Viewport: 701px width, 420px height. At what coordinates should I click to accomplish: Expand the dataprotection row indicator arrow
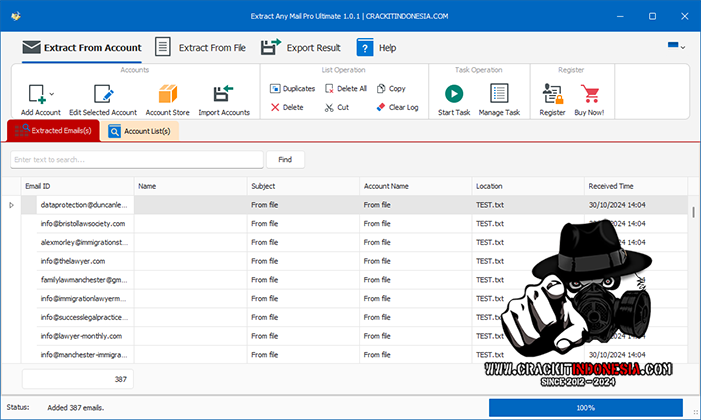click(x=11, y=205)
